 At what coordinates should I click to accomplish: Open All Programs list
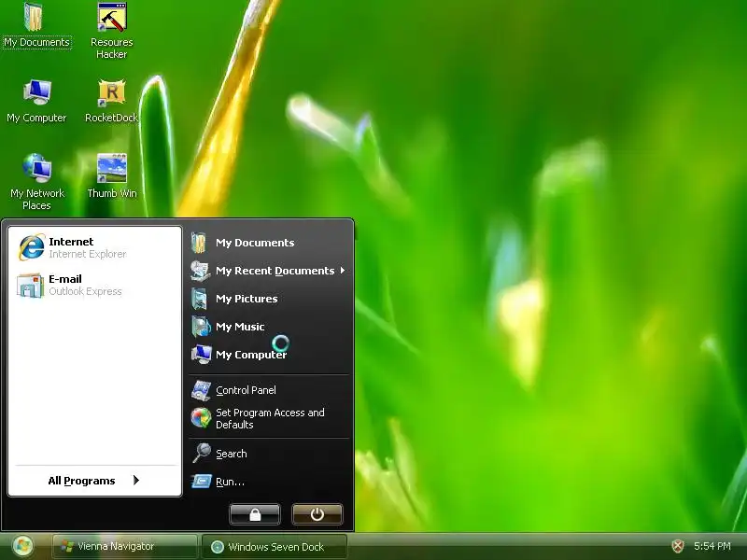(94, 481)
